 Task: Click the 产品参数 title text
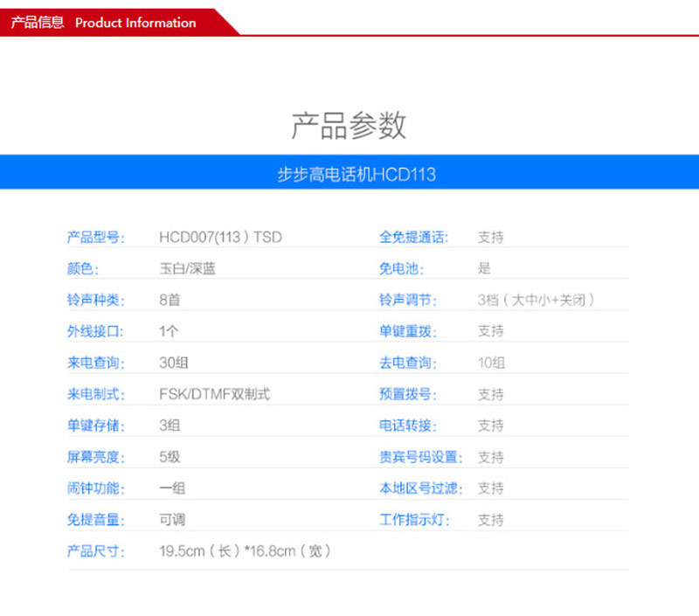pos(349,126)
